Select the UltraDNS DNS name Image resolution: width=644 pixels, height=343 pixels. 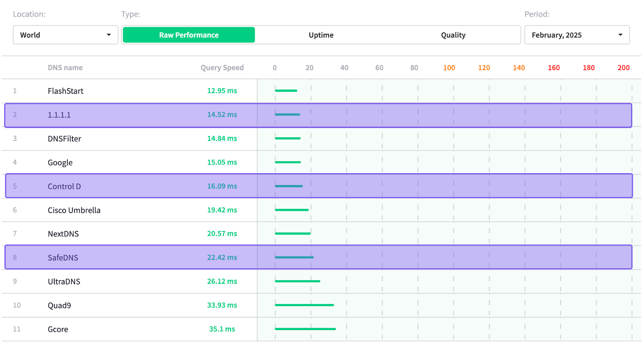click(64, 281)
